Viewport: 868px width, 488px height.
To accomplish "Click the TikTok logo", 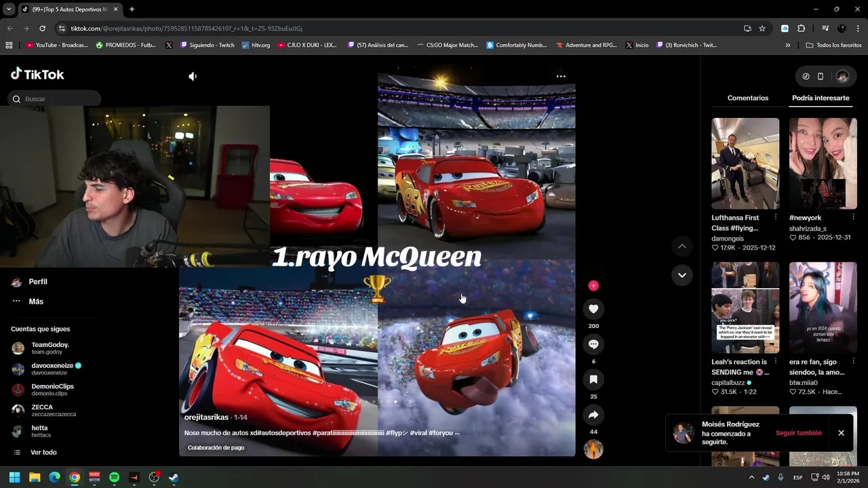I will [37, 75].
